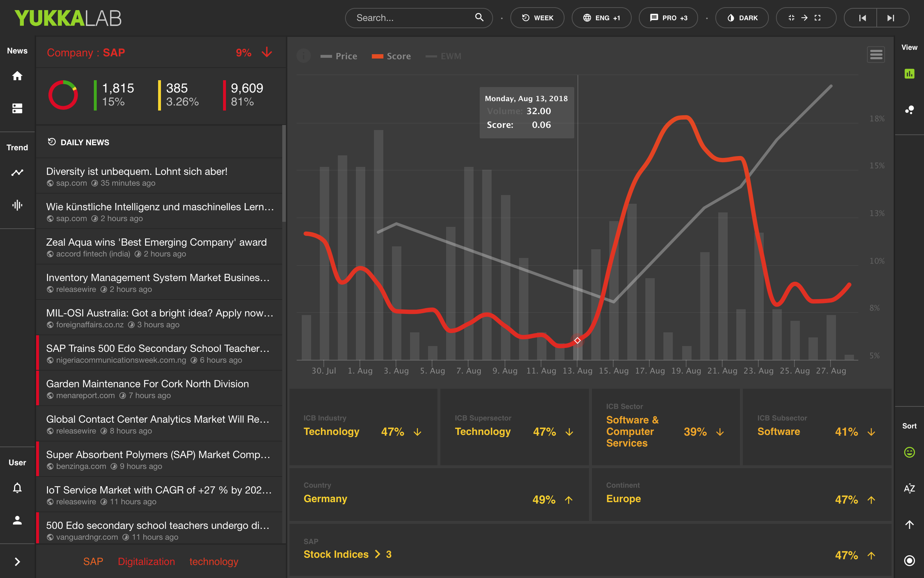Click the chart info icon
Screen dimensions: 924x578
[304, 56]
